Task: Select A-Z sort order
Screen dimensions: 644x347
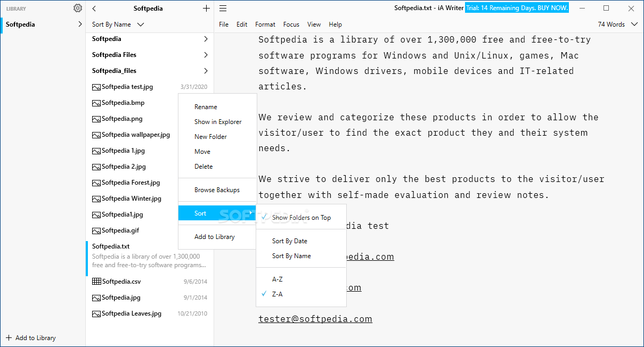Action: (301, 279)
